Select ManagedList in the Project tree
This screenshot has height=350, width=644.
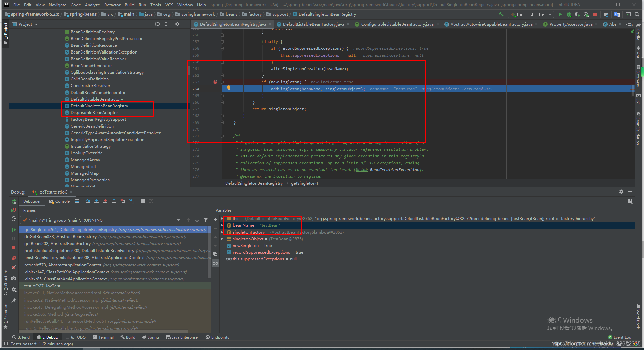coord(83,167)
